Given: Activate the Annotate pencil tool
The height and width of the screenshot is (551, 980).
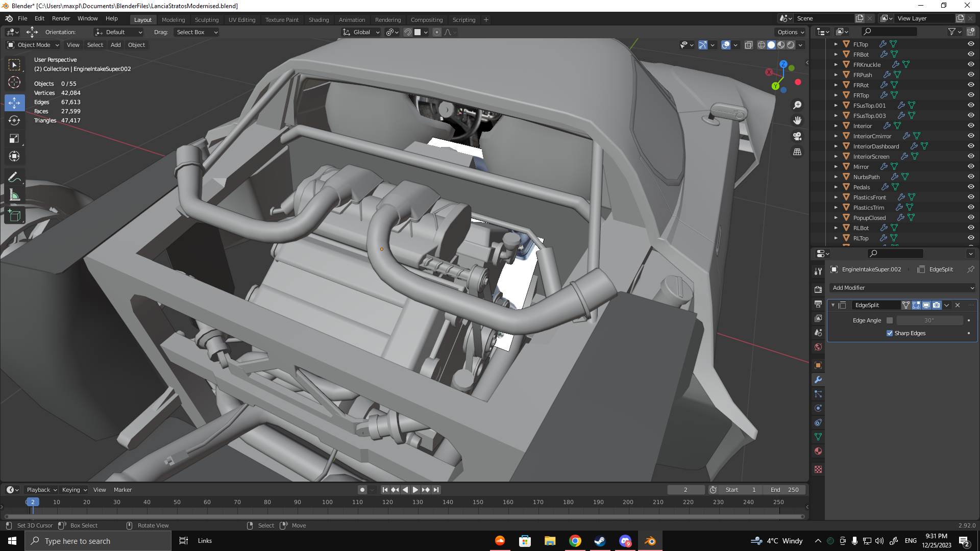Looking at the screenshot, I should click(x=14, y=177).
